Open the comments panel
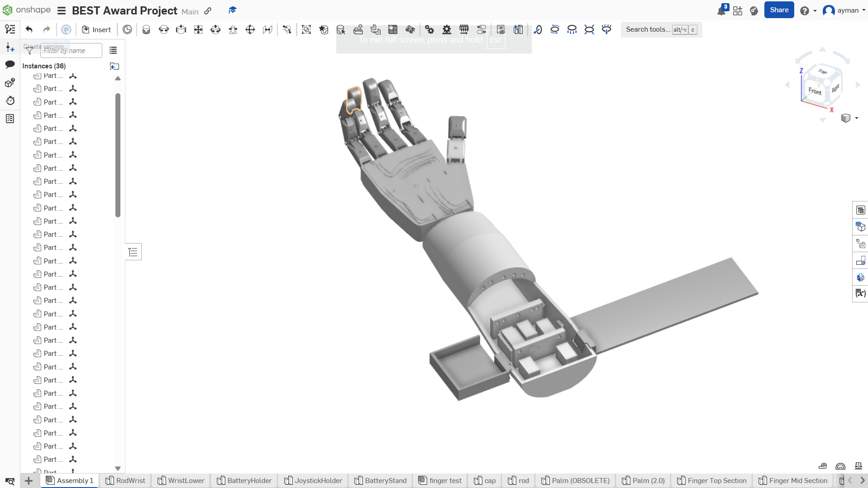Image resolution: width=868 pixels, height=488 pixels. pos(10,65)
